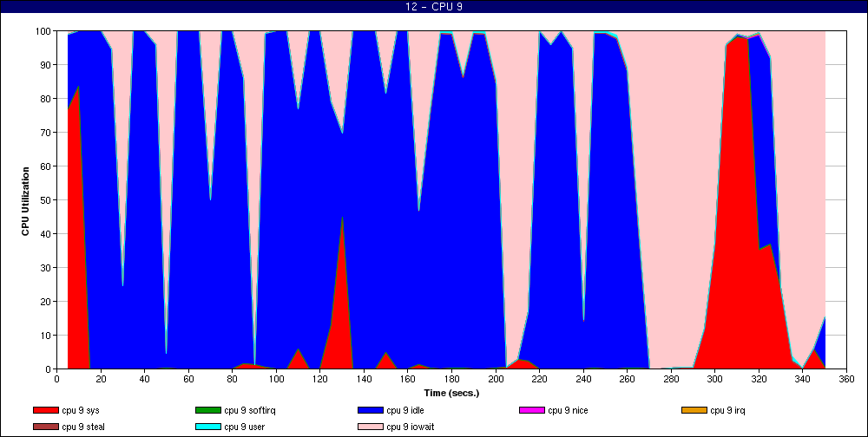868x437 pixels.
Task: Click the 360 tick on the x-axis
Action: [847, 378]
